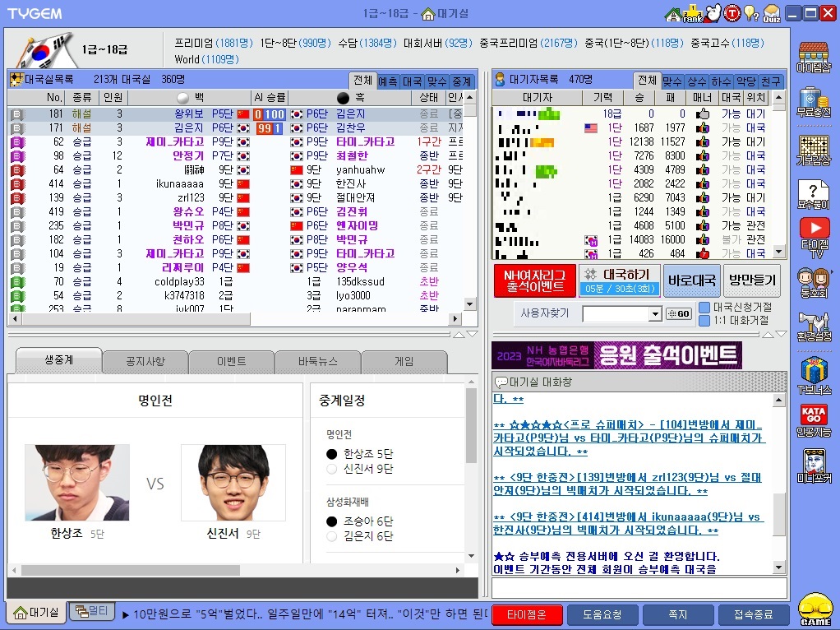This screenshot has height=630, width=840.
Task: Open the 환경설정 settings icon
Action: (814, 327)
